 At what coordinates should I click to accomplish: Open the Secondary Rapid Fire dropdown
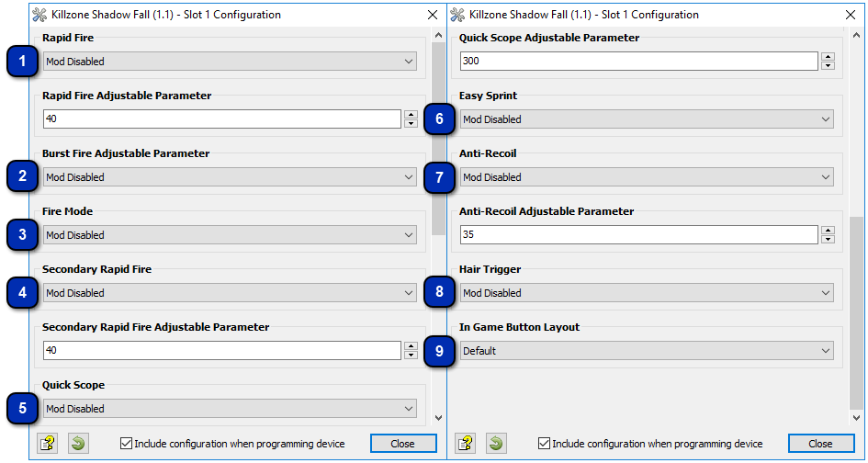230,293
